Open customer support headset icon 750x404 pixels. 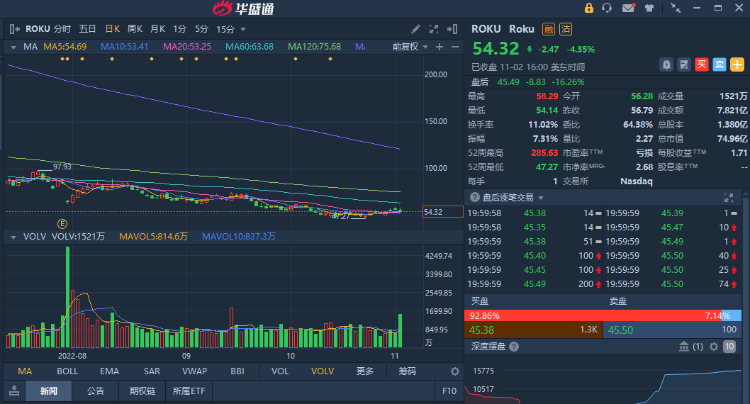[x=607, y=8]
